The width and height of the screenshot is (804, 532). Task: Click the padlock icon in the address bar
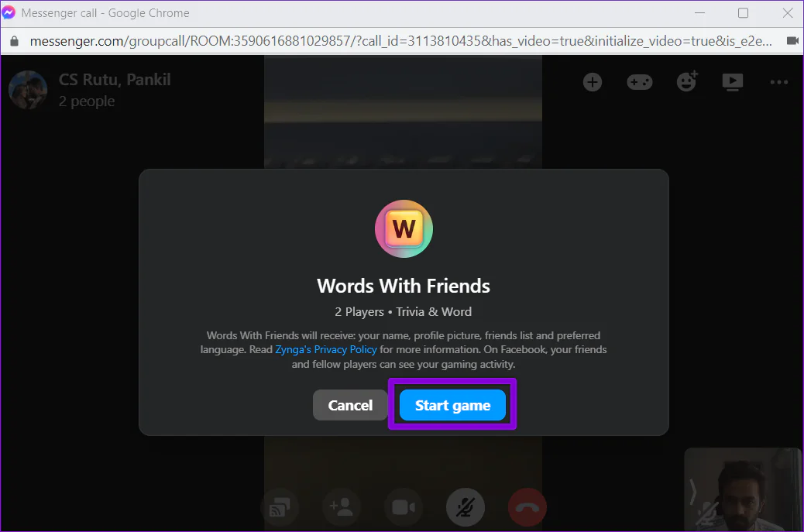click(x=13, y=40)
